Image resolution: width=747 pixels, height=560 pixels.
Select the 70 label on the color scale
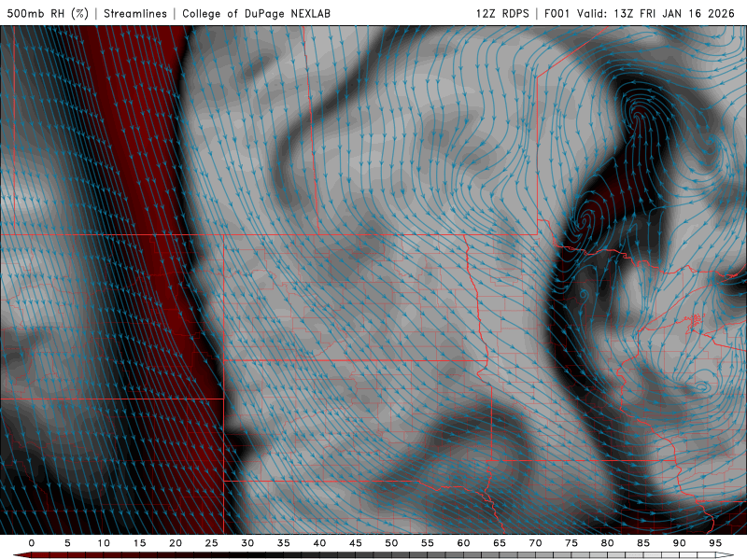(x=535, y=543)
